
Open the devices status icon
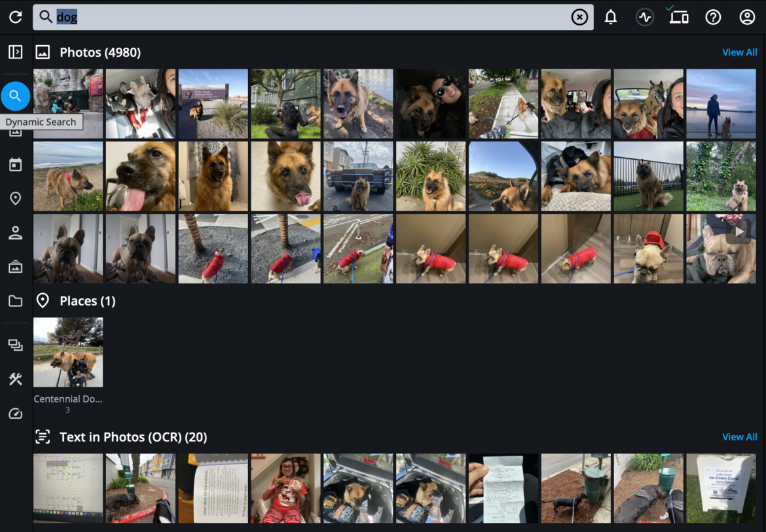click(679, 18)
